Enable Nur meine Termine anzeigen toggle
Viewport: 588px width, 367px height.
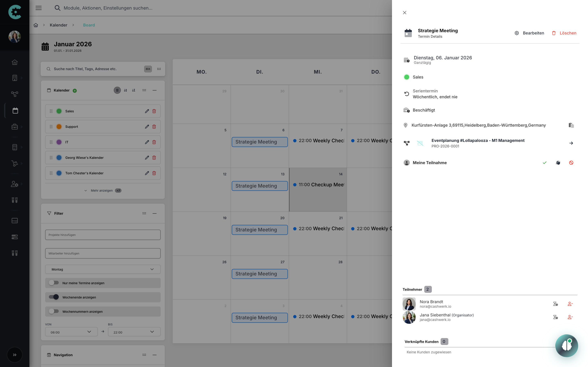[x=54, y=283]
